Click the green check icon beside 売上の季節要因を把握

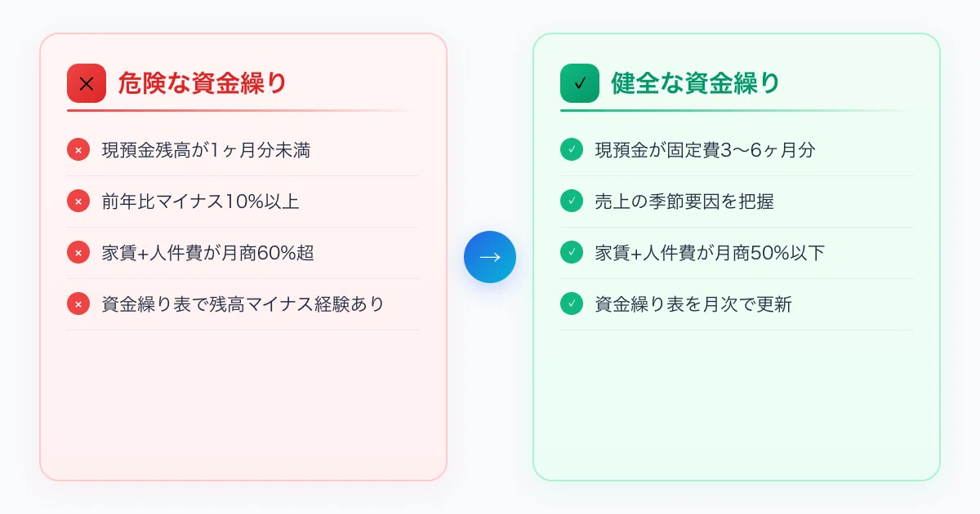coord(572,202)
